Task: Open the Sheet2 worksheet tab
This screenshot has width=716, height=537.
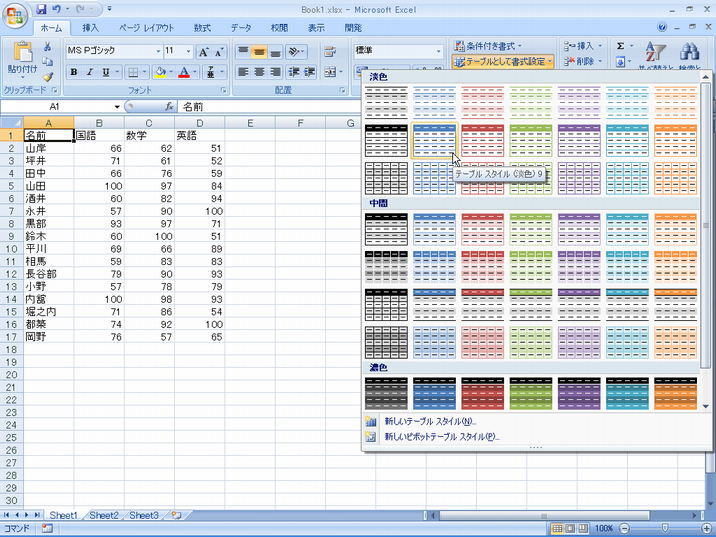Action: coord(103,515)
